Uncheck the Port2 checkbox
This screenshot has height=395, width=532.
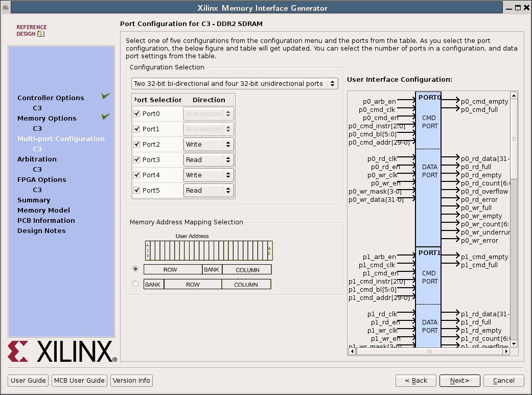[136, 145]
